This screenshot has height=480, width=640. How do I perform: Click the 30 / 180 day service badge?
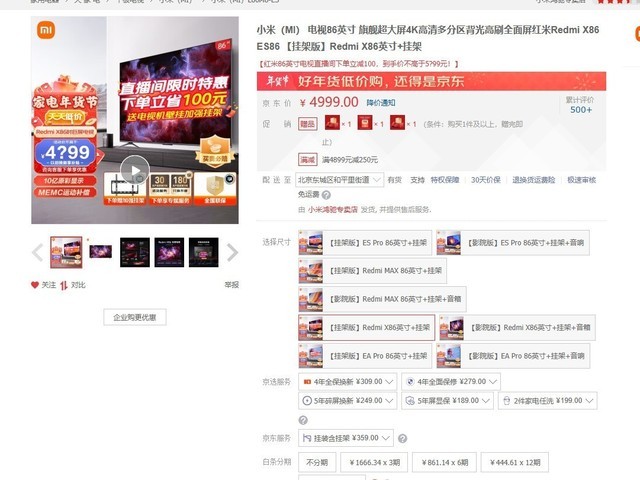click(x=170, y=189)
